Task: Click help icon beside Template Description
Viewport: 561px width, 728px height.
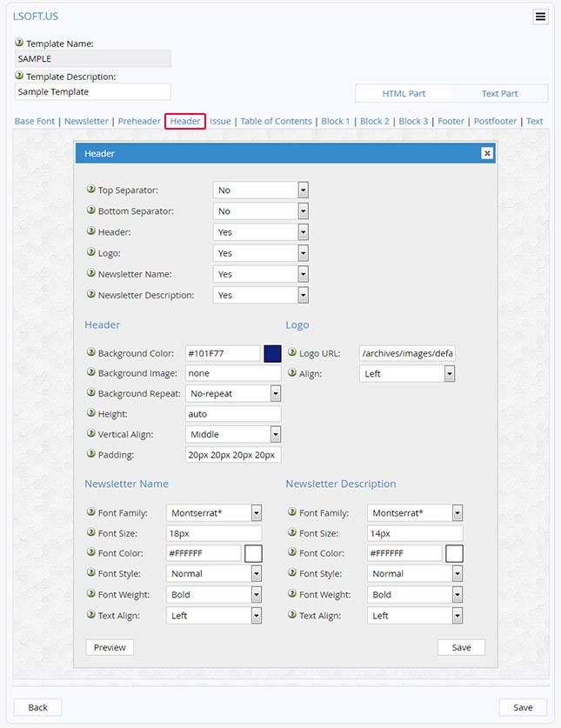Action: coord(19,75)
